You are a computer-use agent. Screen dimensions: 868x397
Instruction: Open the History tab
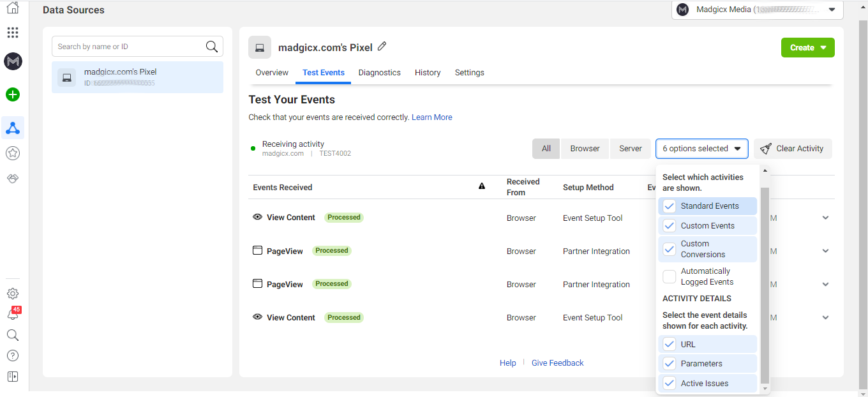tap(428, 73)
